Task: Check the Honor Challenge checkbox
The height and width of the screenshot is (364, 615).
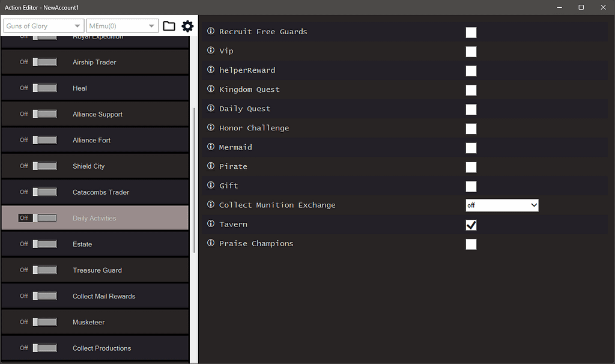Action: pos(471,129)
